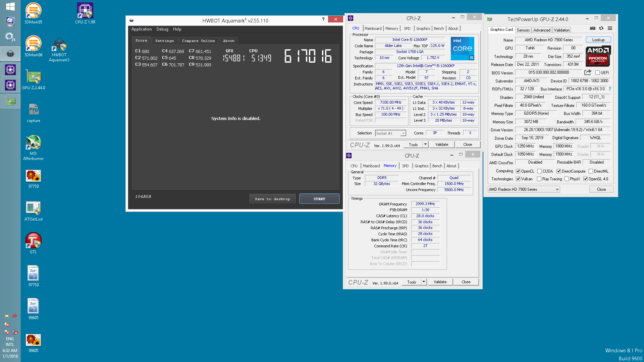The width and height of the screenshot is (644, 362).
Task: Click the Close button in GPU-Z
Action: coord(601,189)
